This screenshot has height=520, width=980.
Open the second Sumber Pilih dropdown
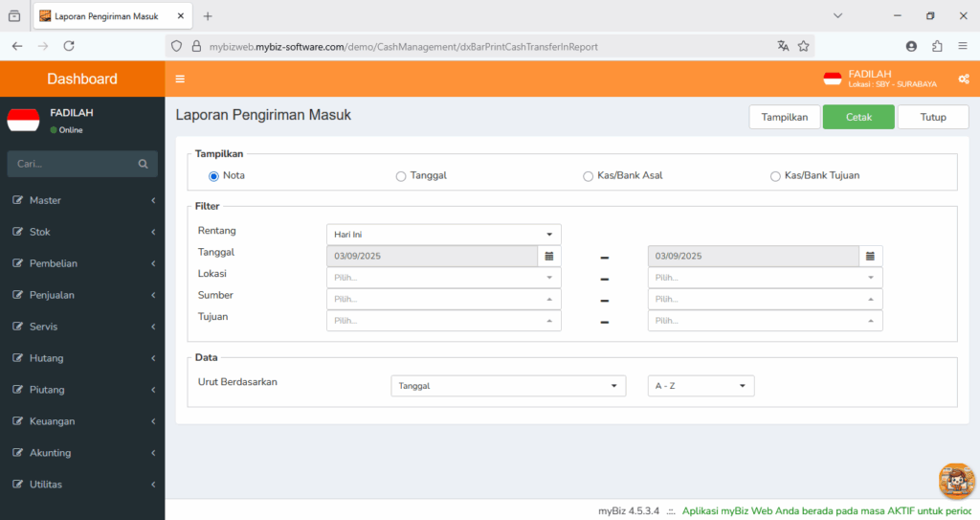tap(765, 299)
